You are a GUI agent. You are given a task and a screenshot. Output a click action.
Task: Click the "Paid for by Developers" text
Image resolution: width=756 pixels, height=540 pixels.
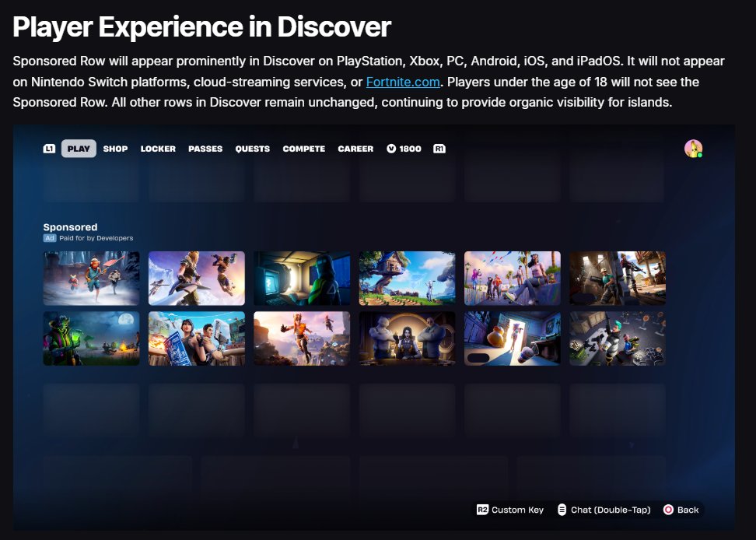point(96,238)
